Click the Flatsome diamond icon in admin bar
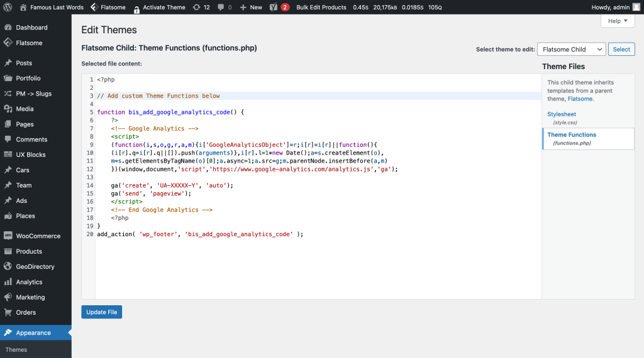This screenshot has width=644, height=358. point(94,7)
